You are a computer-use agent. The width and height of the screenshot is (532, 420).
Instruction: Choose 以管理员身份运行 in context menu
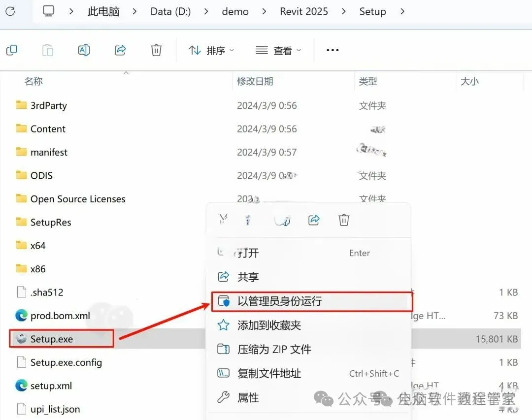[x=312, y=301]
